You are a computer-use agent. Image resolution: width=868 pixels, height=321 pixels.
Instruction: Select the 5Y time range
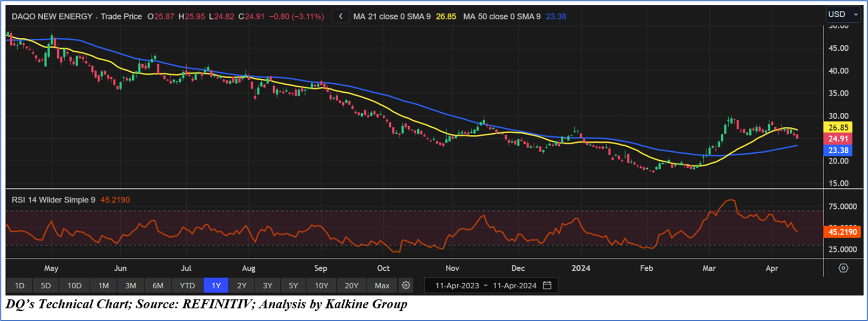(293, 285)
